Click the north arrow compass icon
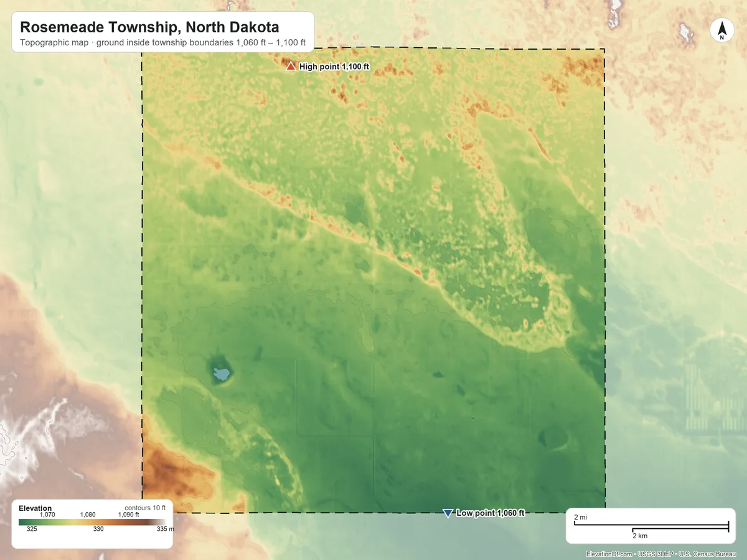 (721, 30)
